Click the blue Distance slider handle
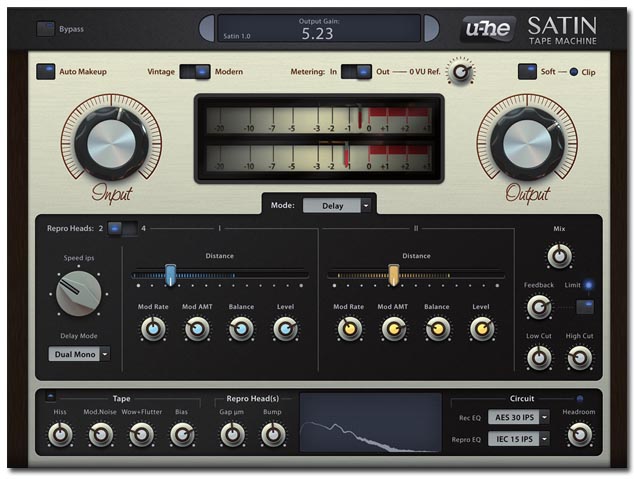The image size is (634, 479). [x=171, y=275]
